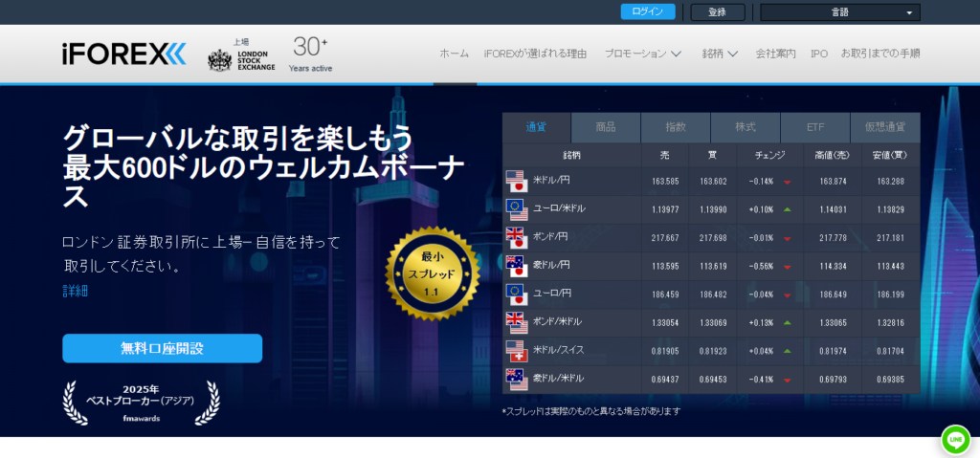Switch to the ETF tab
The width and height of the screenshot is (980, 458).
click(x=815, y=127)
